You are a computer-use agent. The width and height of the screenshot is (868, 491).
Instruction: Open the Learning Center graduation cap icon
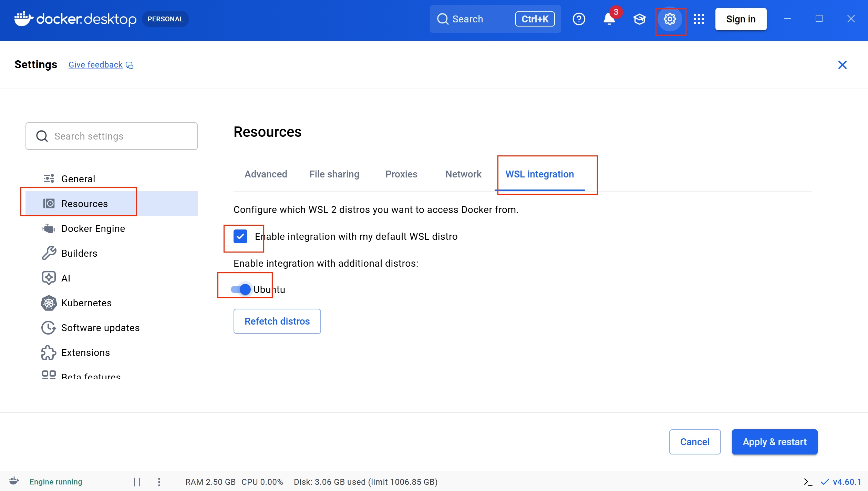point(640,20)
